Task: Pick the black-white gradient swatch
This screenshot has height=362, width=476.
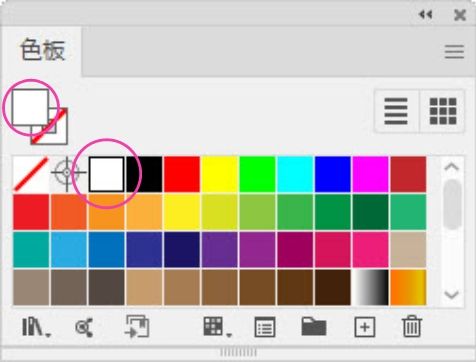Action: tap(370, 287)
